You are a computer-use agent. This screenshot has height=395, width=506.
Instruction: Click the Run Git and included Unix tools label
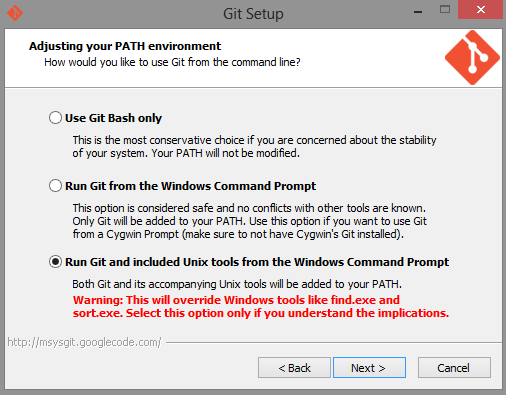(x=257, y=262)
